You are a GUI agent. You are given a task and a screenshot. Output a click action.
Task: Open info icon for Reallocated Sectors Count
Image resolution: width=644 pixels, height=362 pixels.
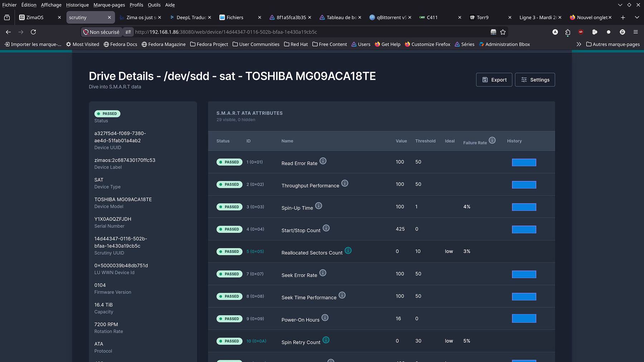[x=348, y=250]
